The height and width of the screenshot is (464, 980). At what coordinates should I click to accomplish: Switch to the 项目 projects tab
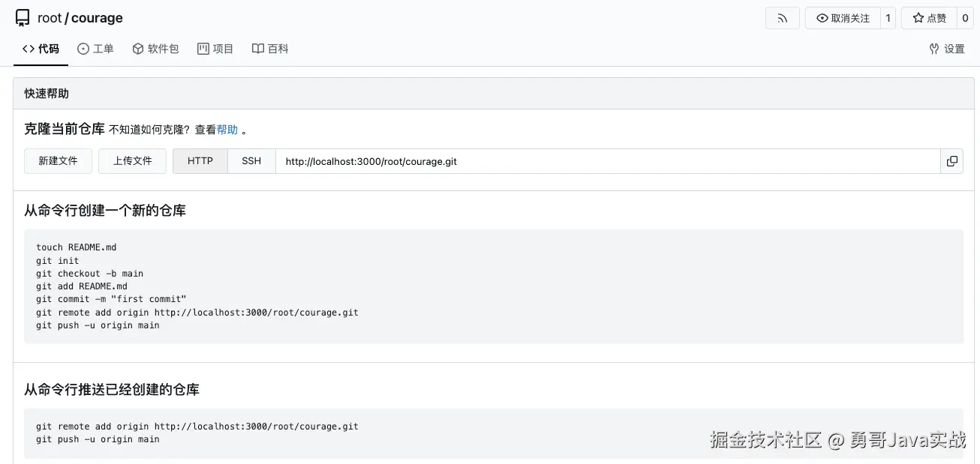point(215,49)
